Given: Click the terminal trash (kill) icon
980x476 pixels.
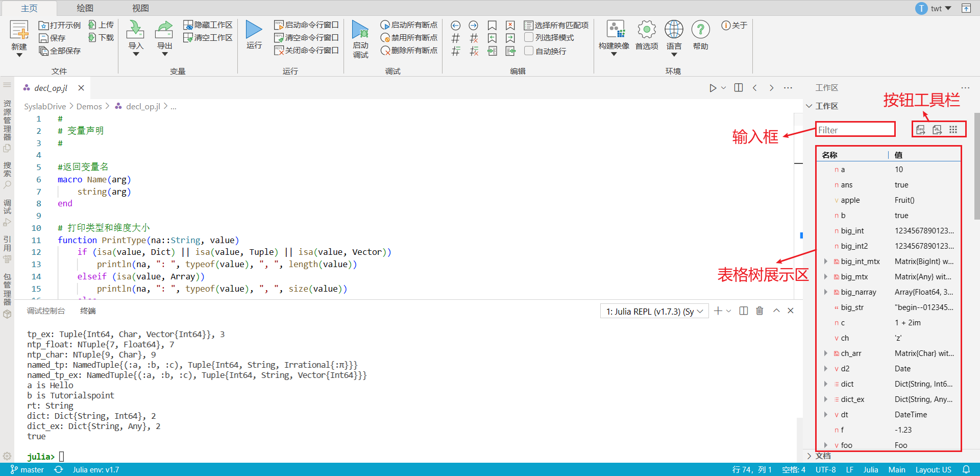Looking at the screenshot, I should pos(759,311).
